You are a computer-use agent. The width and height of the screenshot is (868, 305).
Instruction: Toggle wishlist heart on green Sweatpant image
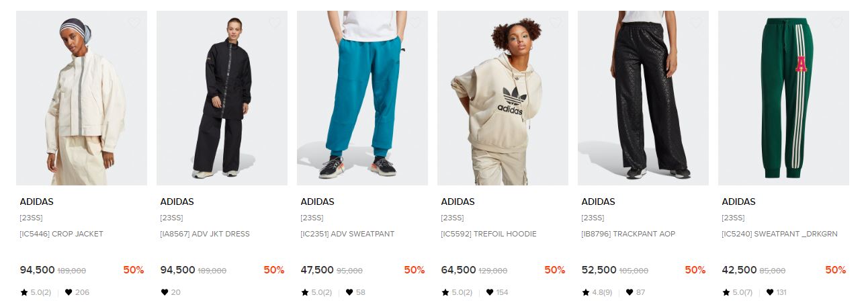tap(836, 23)
